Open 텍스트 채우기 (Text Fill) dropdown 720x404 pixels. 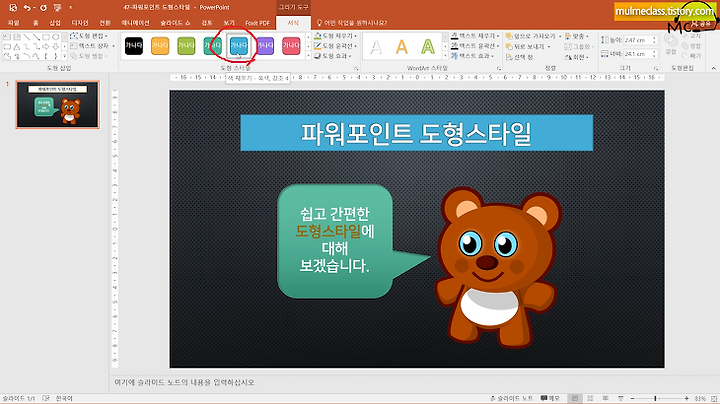[476, 36]
